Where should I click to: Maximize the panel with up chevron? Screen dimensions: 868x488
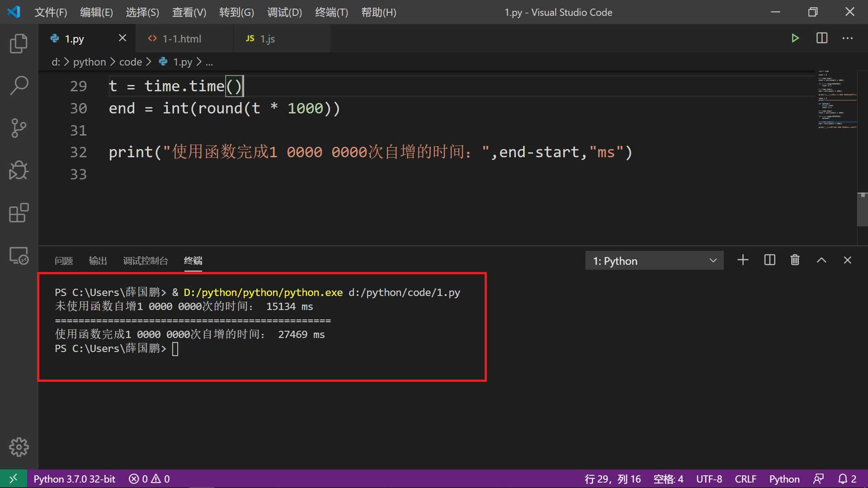click(821, 260)
